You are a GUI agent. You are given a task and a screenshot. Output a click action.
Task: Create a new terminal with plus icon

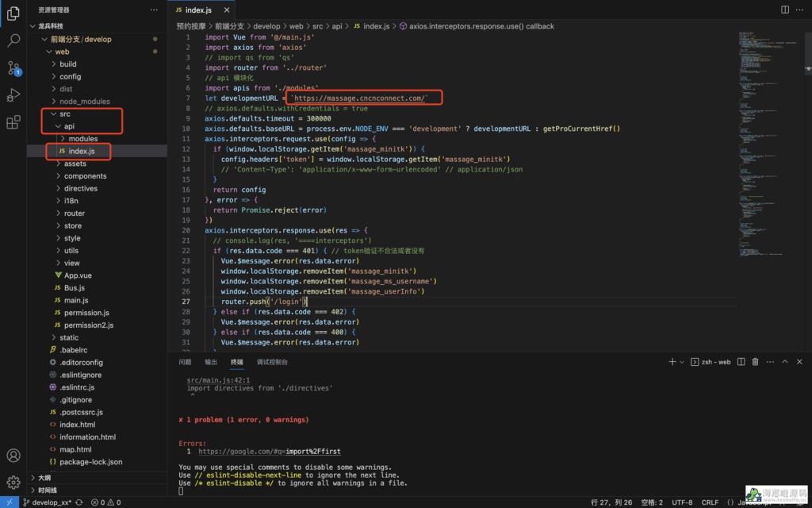(x=672, y=362)
